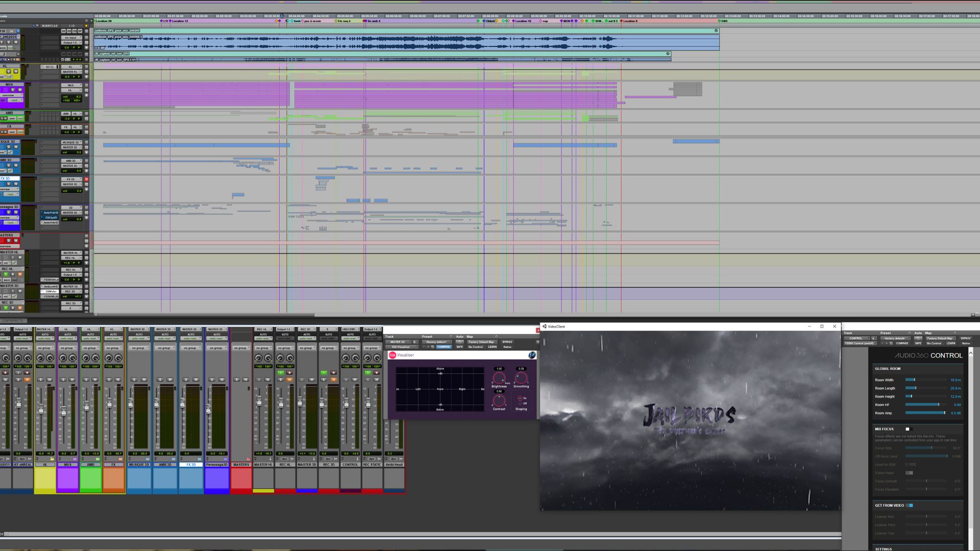
Task: Click plugin automation enable icon in Visualiser header
Action: [459, 342]
